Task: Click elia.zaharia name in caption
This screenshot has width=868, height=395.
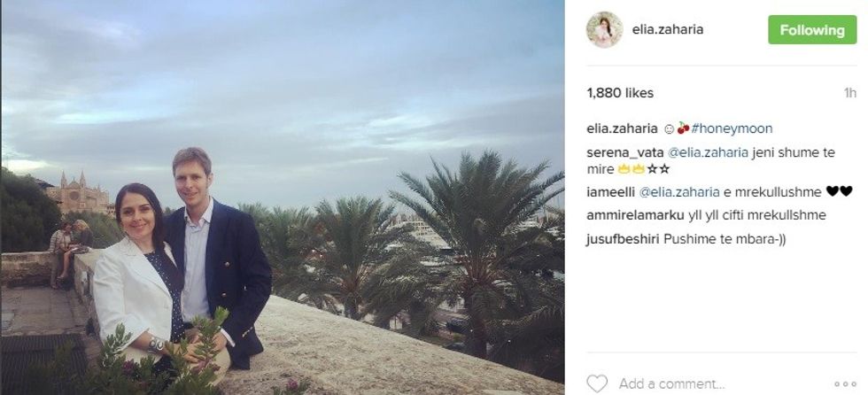Action: 622,129
